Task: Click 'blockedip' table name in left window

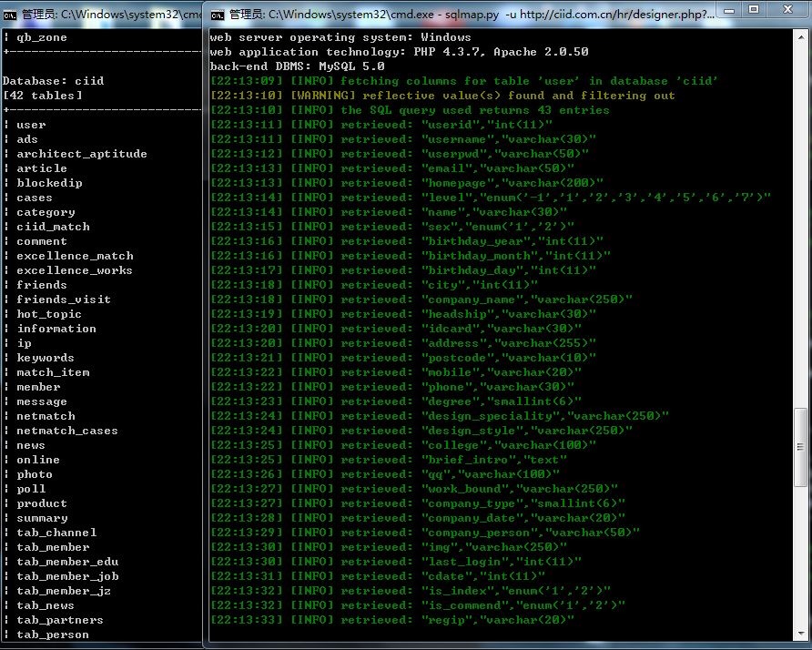Action: (49, 183)
